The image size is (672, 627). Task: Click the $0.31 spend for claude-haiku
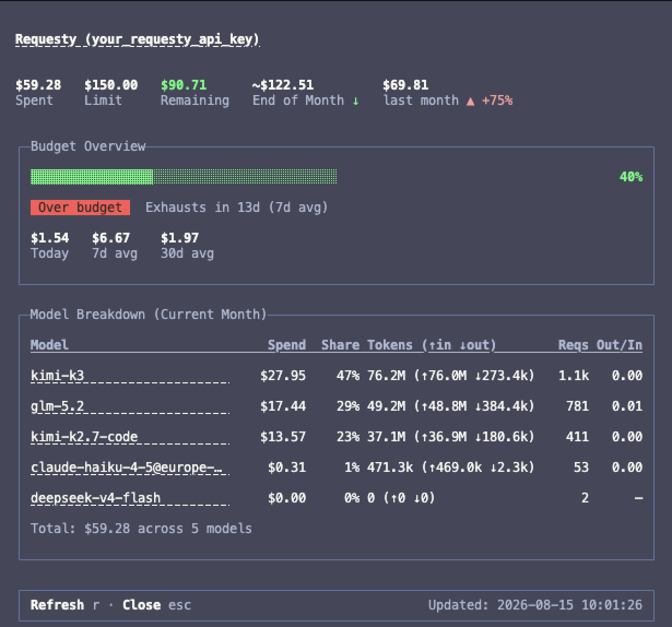click(x=287, y=467)
